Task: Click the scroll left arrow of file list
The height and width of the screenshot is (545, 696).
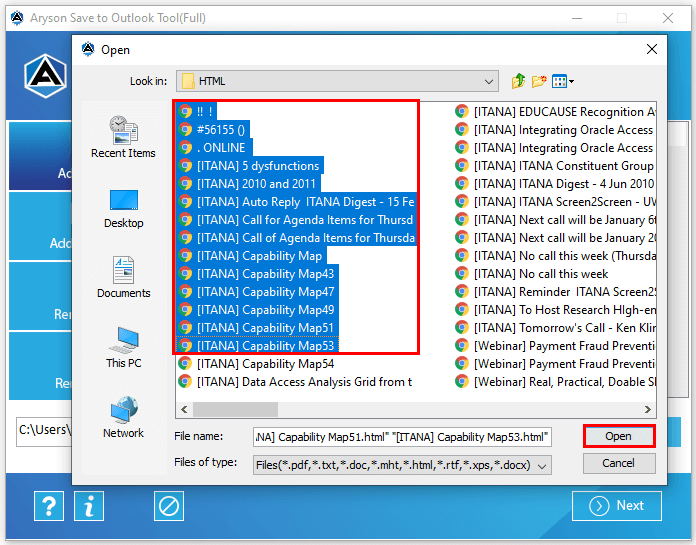Action: click(184, 409)
